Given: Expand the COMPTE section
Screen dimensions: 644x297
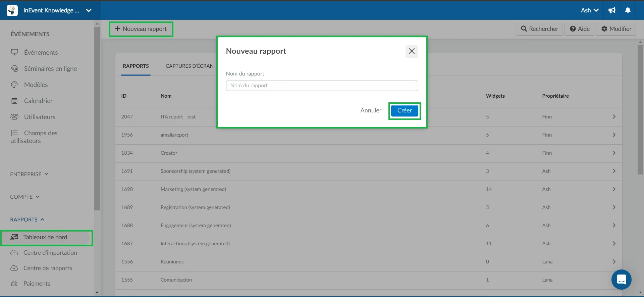Looking at the screenshot, I should click(25, 197).
